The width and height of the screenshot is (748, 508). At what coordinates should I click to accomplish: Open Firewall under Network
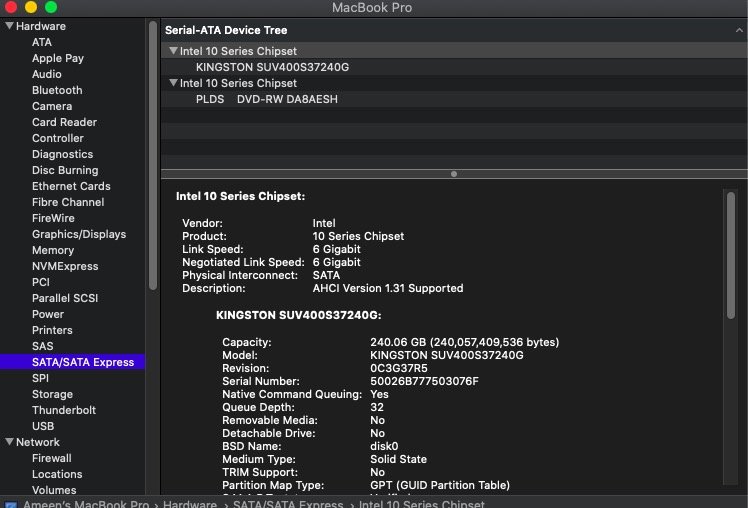[x=52, y=458]
